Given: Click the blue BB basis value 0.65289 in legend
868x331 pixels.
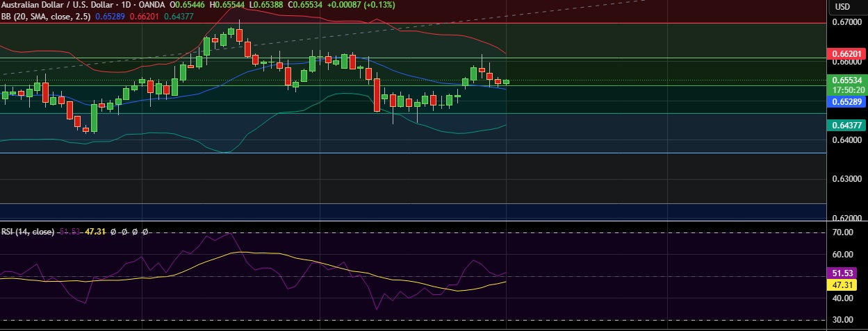Looking at the screenshot, I should (x=110, y=15).
